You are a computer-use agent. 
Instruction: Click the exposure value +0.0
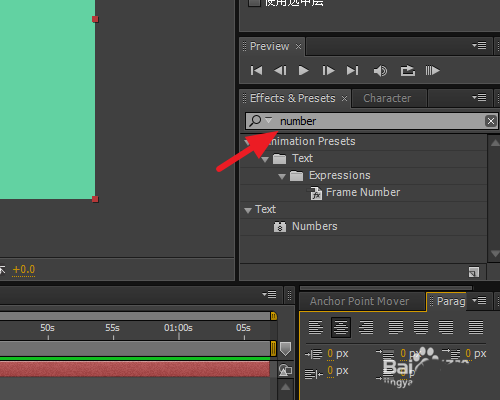pos(24,269)
